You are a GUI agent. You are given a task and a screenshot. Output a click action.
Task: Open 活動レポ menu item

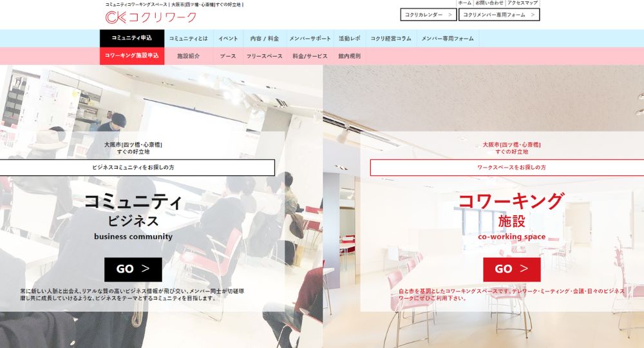pyautogui.click(x=350, y=39)
